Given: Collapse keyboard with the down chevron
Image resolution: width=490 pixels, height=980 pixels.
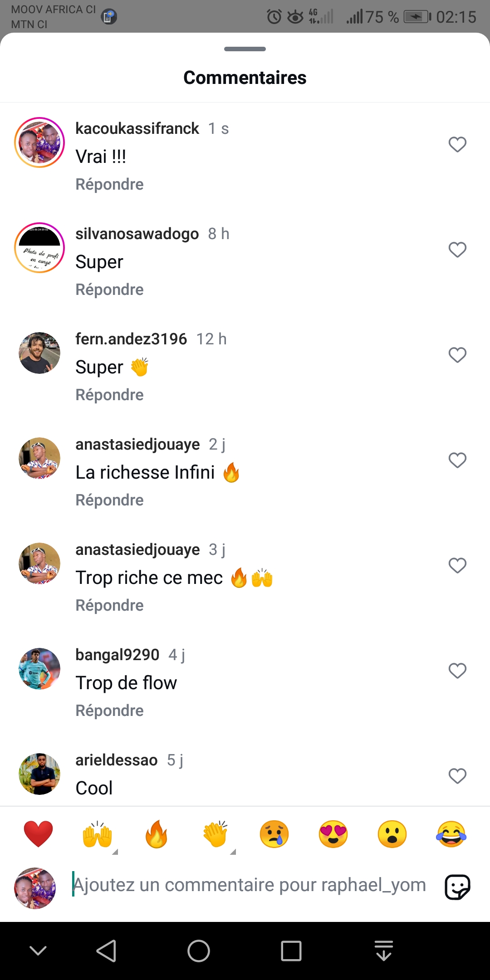Looking at the screenshot, I should pyautogui.click(x=38, y=951).
